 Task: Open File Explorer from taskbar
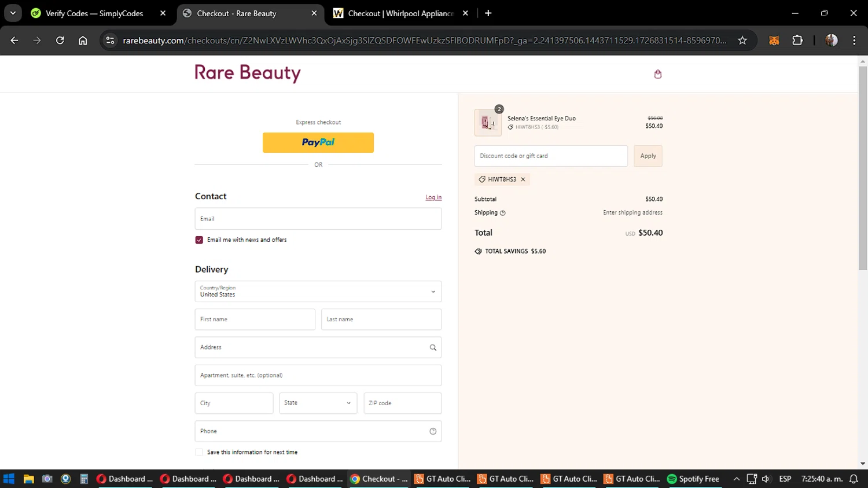pyautogui.click(x=28, y=479)
